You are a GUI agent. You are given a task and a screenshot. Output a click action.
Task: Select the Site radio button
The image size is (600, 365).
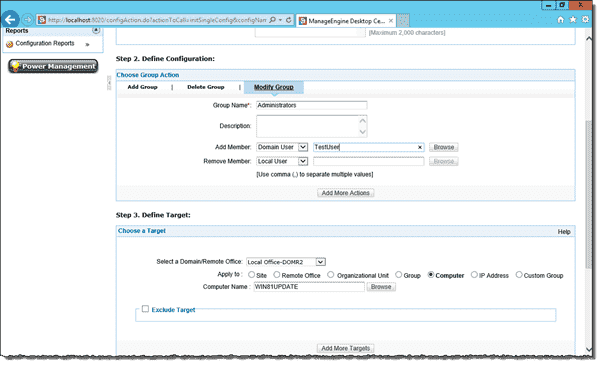tap(251, 275)
